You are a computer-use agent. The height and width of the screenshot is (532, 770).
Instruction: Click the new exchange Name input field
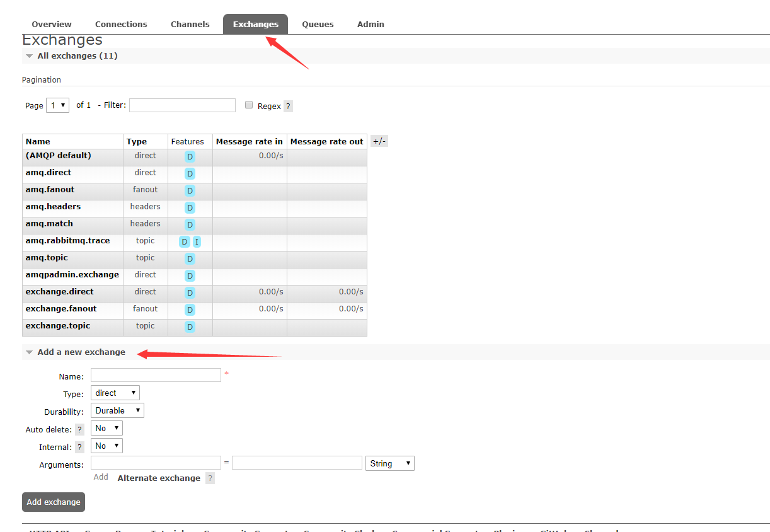[x=156, y=376]
